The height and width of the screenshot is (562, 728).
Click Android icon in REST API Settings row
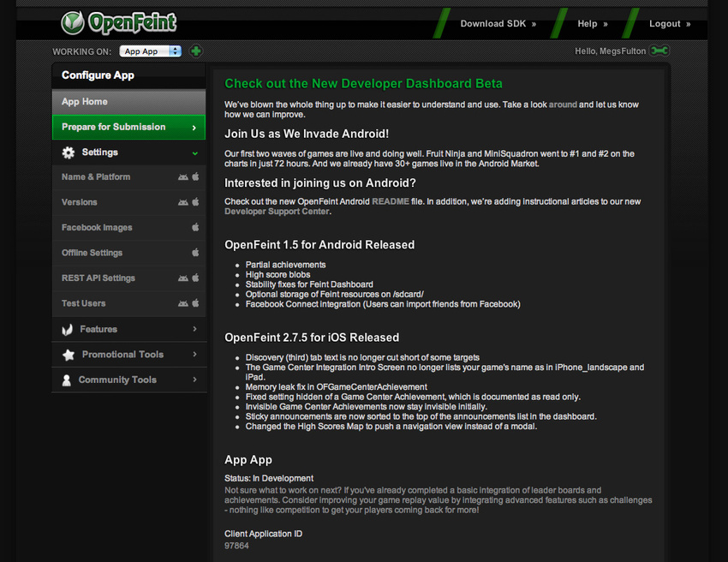click(x=183, y=278)
